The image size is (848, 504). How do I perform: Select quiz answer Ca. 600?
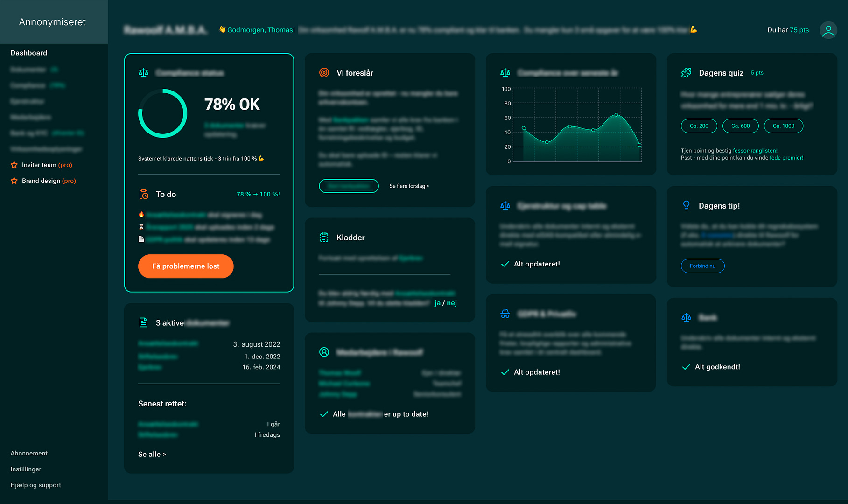pos(740,126)
